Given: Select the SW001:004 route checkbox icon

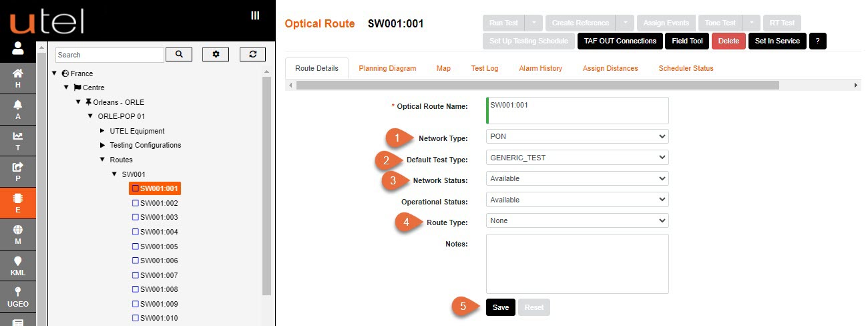Looking at the screenshot, I should pos(136,232).
